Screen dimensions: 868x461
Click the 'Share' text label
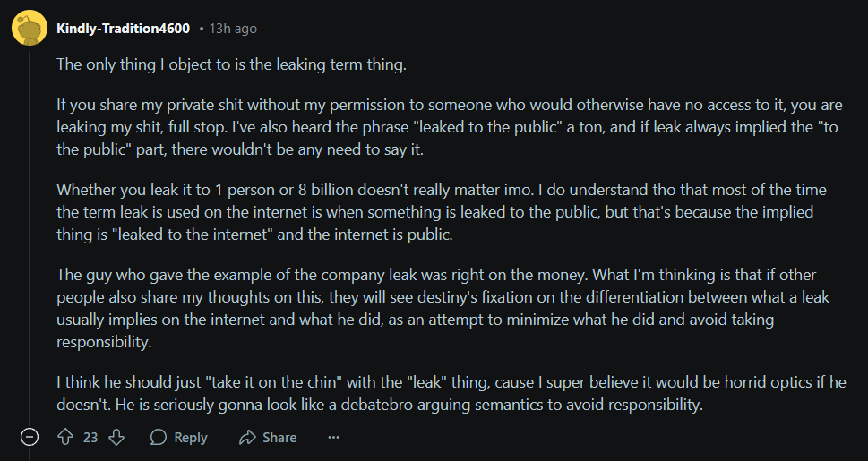click(x=279, y=438)
